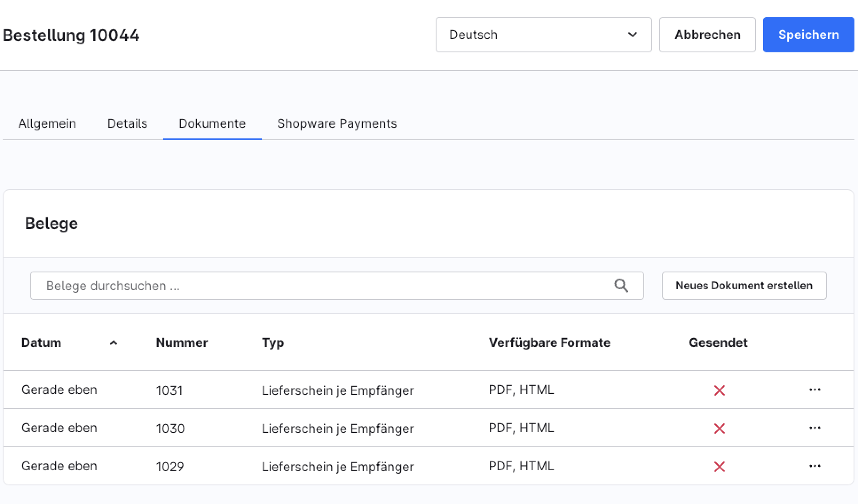This screenshot has height=504, width=858.
Task: Select document number 1030
Action: 170,429
